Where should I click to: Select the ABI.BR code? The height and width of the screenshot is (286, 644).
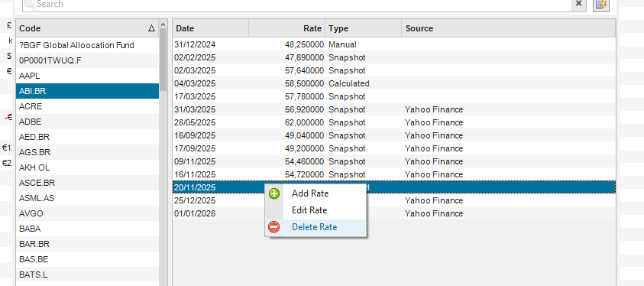click(87, 91)
